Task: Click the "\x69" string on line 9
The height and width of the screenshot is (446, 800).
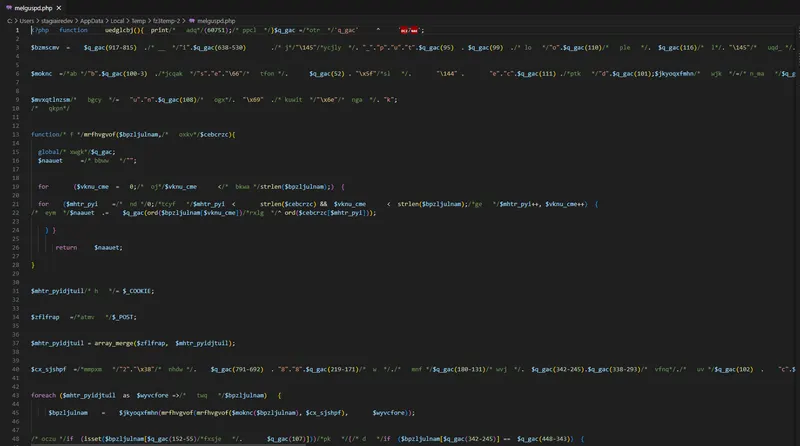Action: tap(253, 100)
